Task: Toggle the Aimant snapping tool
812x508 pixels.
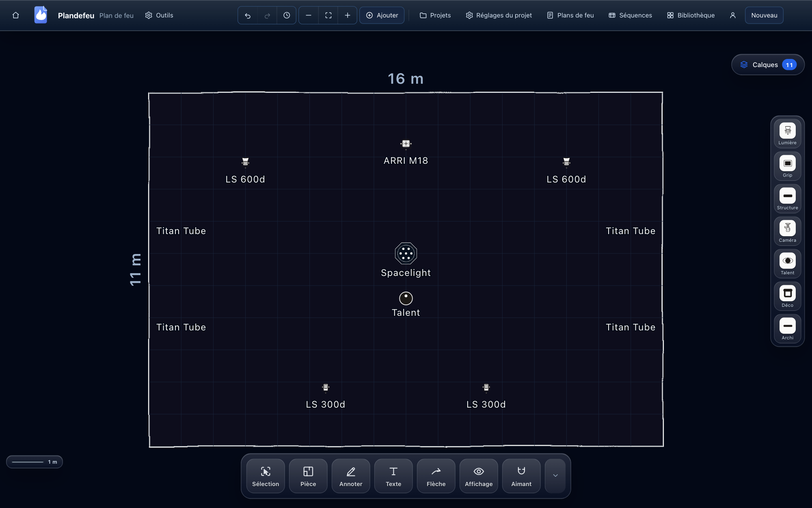Action: [521, 476]
